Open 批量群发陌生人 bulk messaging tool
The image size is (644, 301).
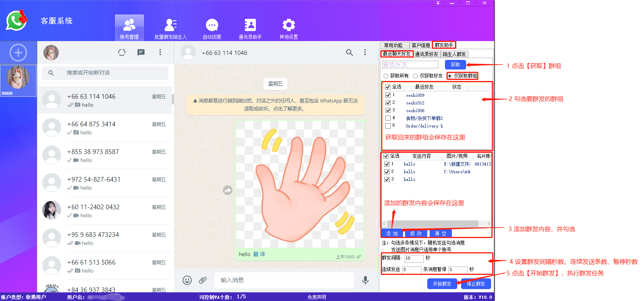tap(171, 29)
